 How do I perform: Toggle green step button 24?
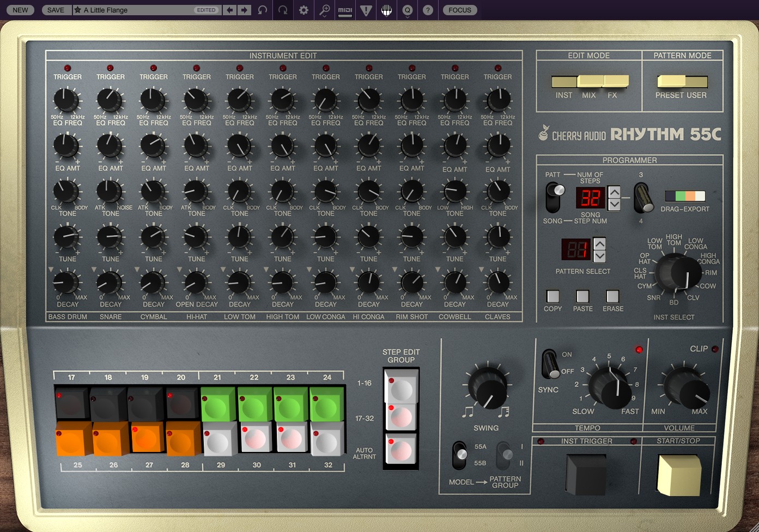pyautogui.click(x=327, y=403)
